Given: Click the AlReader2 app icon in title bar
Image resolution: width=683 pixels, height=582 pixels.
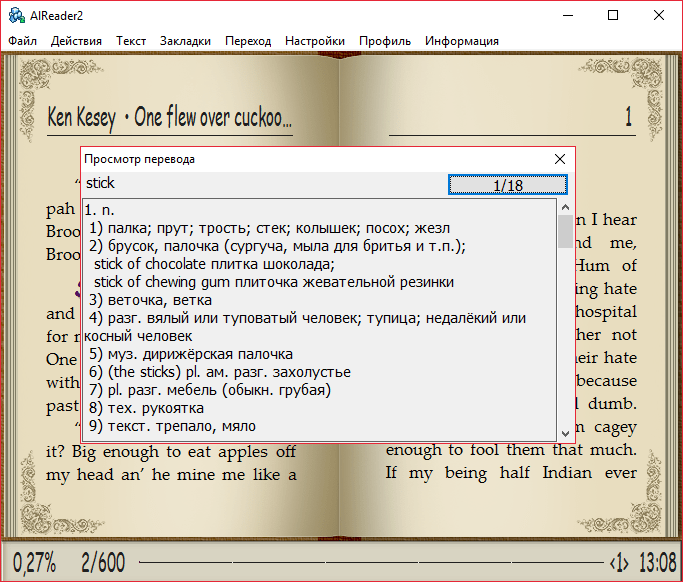Looking at the screenshot, I should (17, 15).
